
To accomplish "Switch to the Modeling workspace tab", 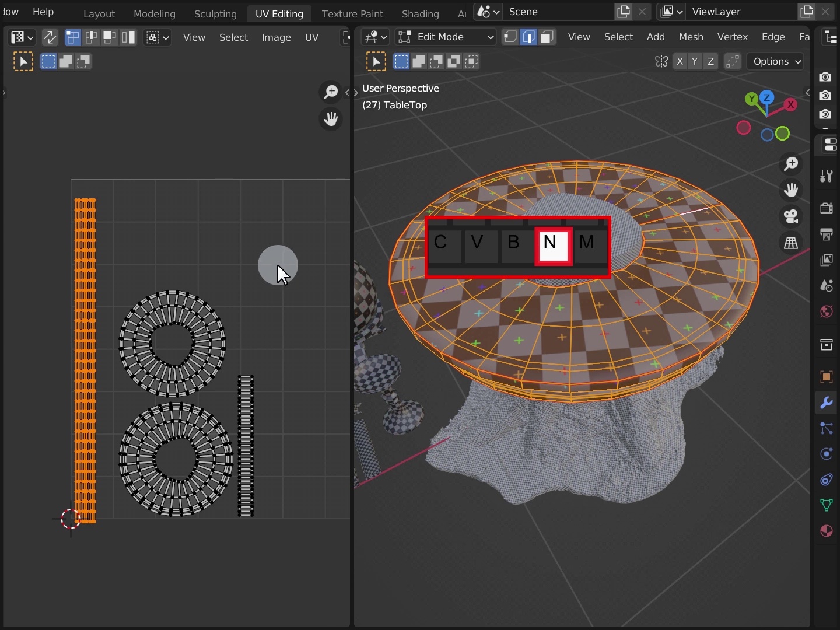I will [155, 13].
